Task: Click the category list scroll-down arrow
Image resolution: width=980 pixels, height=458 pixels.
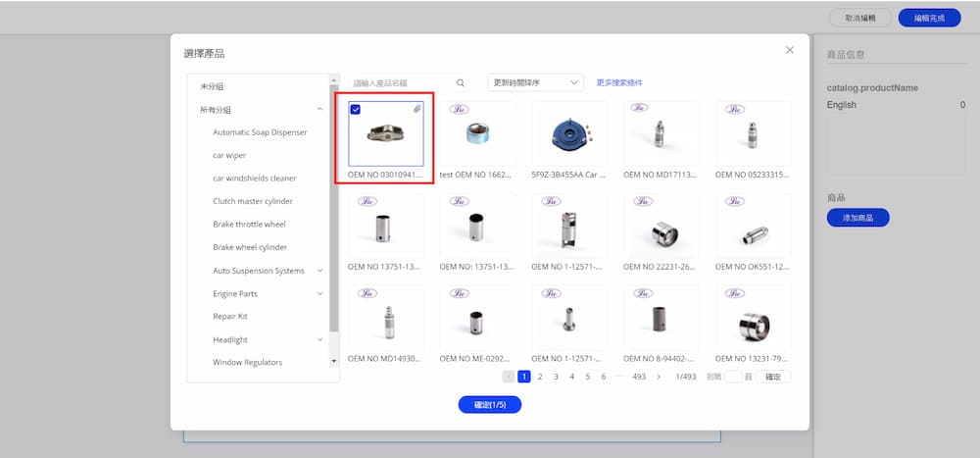Action: [333, 361]
